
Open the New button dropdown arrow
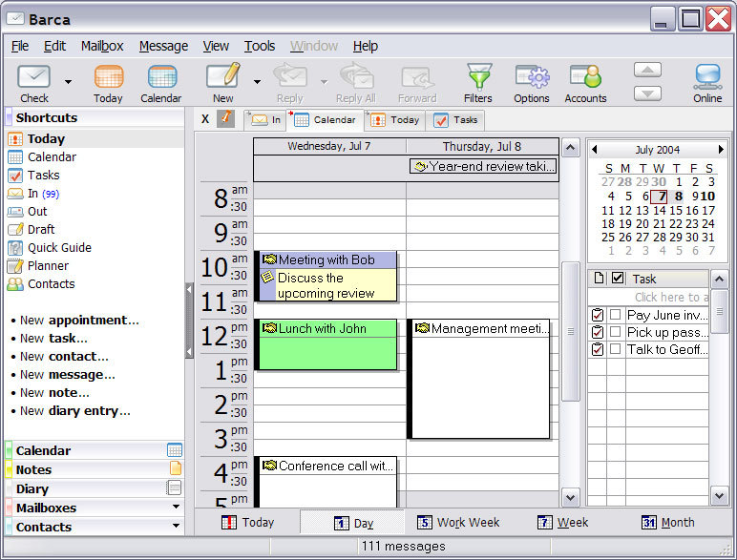pos(257,82)
